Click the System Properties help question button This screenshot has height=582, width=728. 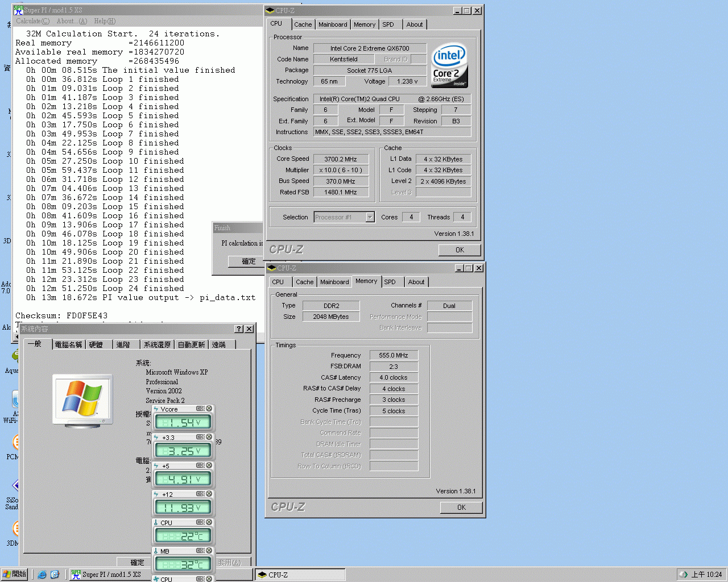click(239, 329)
